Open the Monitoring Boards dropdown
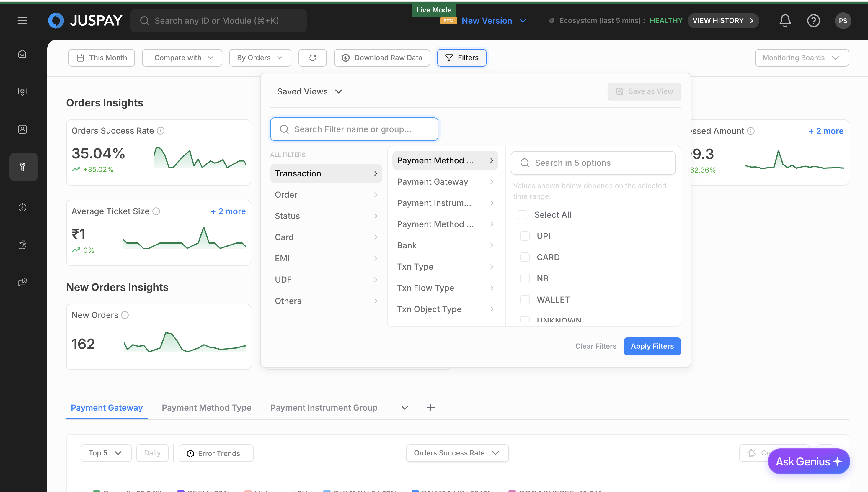Image resolution: width=868 pixels, height=492 pixels. [801, 58]
